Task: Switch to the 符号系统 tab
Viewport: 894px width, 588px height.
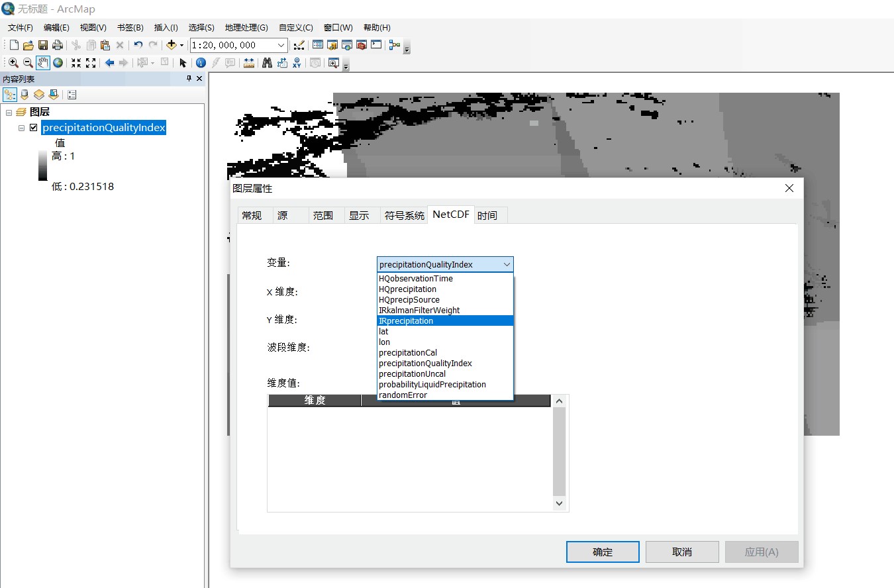Action: (x=404, y=215)
